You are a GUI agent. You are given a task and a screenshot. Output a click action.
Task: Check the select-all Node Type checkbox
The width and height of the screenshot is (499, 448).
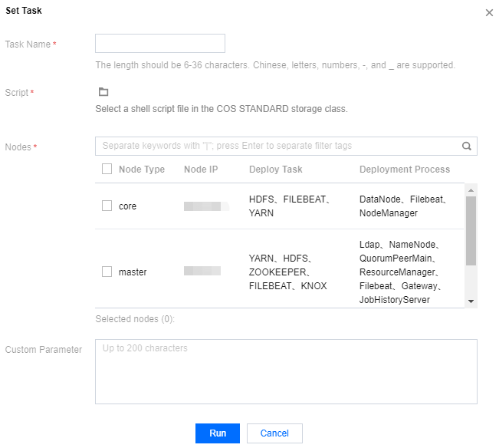[x=107, y=169]
